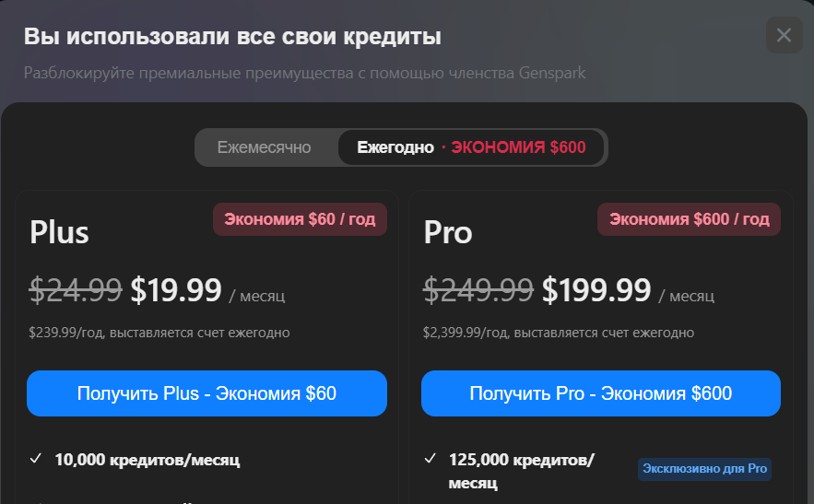814x504 pixels.
Task: Click the crossed-out $249.99 price
Action: pos(478,291)
